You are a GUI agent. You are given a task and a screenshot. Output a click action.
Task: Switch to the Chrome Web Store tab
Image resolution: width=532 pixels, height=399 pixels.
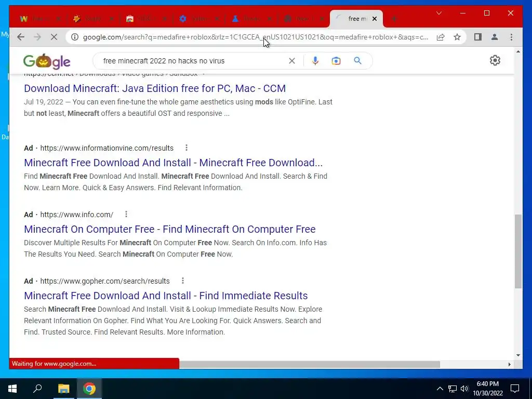(x=147, y=19)
